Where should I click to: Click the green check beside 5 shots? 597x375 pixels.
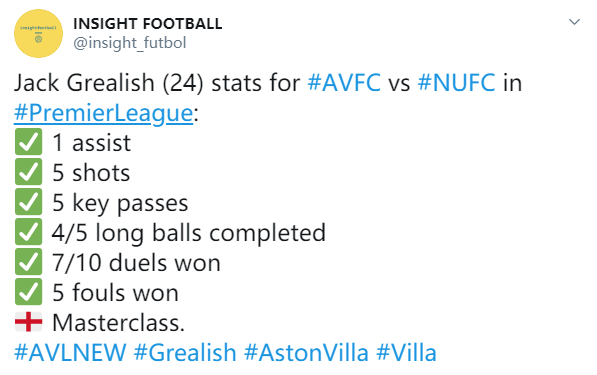(x=29, y=172)
